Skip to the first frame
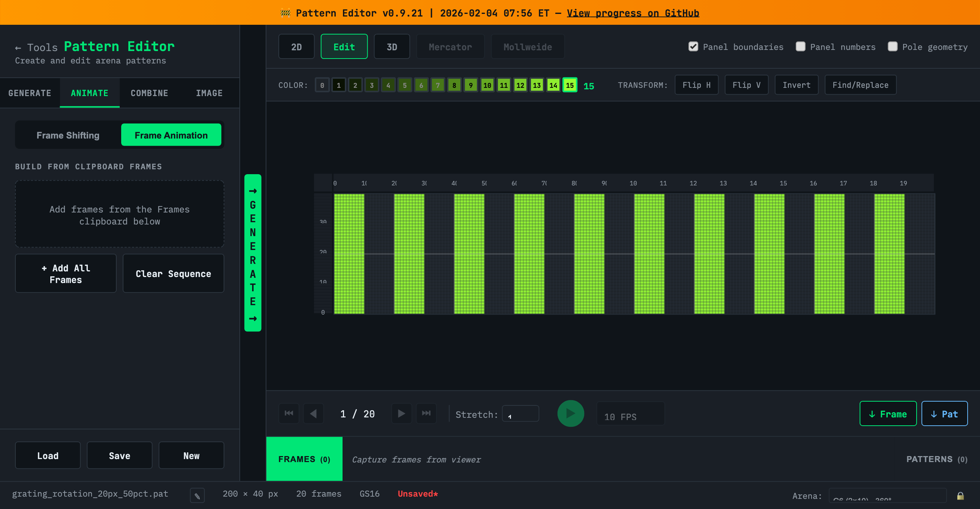The height and width of the screenshot is (509, 980). point(289,413)
